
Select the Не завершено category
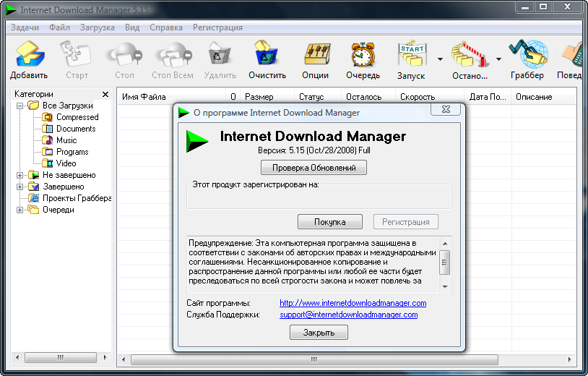point(69,175)
